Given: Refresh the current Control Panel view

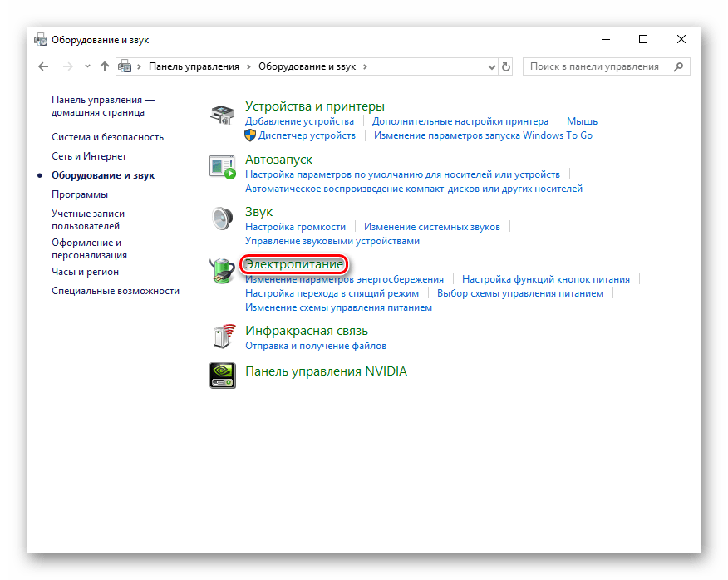Looking at the screenshot, I should 507,66.
